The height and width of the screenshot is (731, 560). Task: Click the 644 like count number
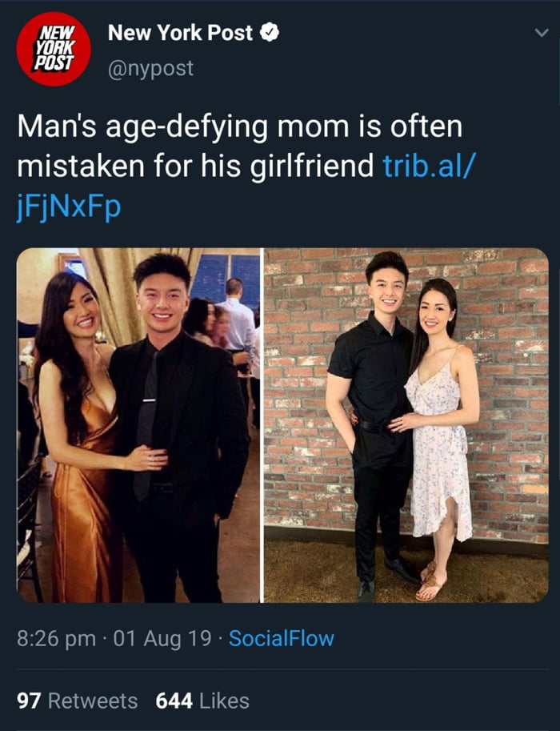point(174,701)
